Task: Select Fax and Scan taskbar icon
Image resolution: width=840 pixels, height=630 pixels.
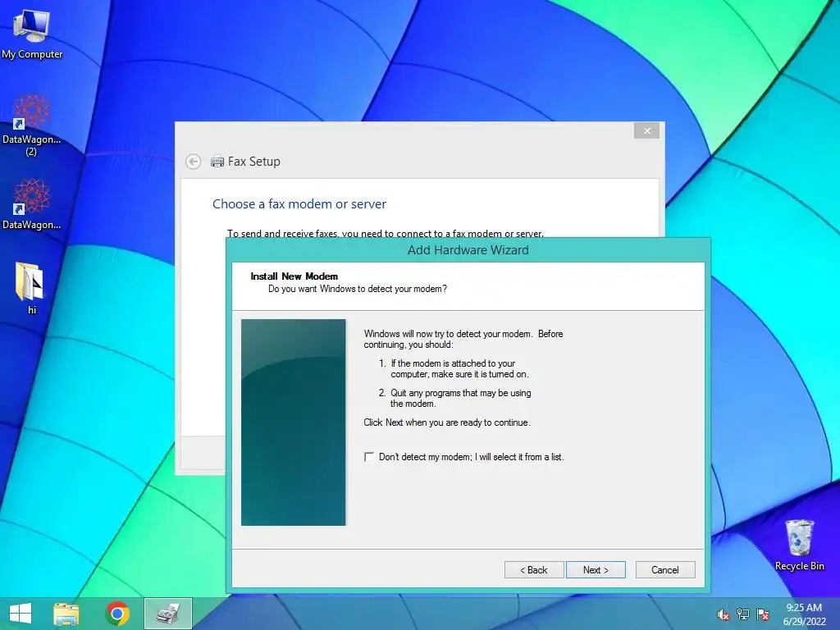Action: point(167,614)
